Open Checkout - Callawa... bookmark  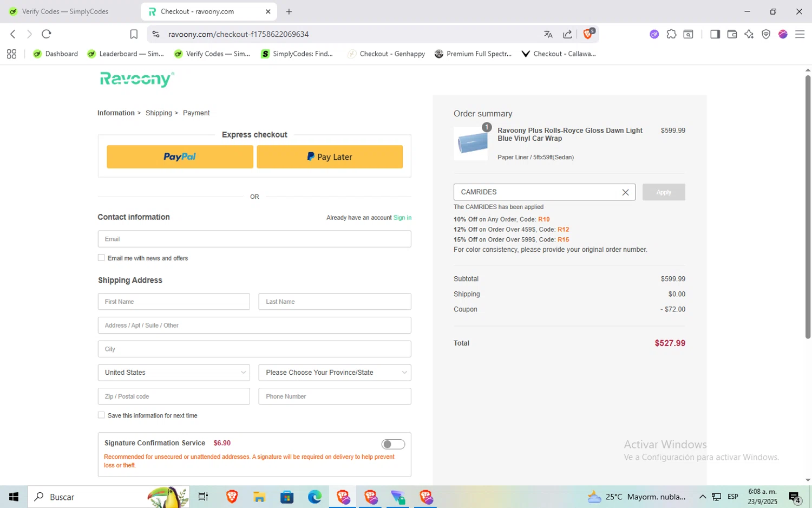(x=558, y=54)
